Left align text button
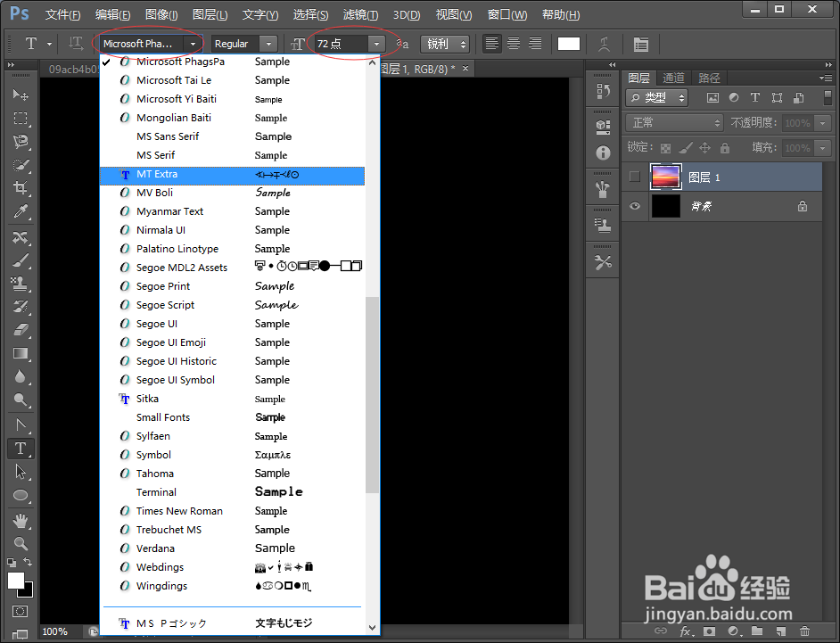 pyautogui.click(x=491, y=44)
